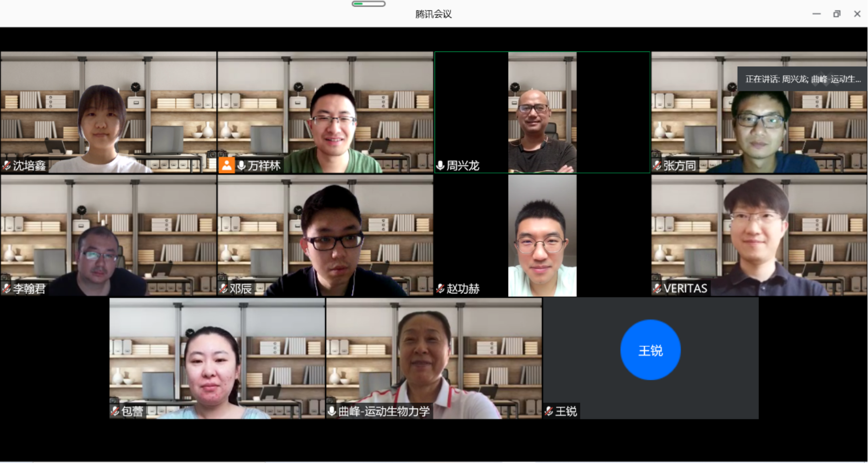The image size is (868, 463).
Task: Click the green pill bar at top center
Action: (369, 4)
